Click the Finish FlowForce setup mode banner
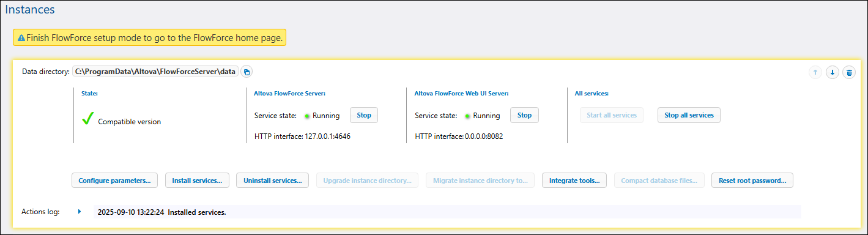Screen dimensions: 868x235 pos(150,38)
